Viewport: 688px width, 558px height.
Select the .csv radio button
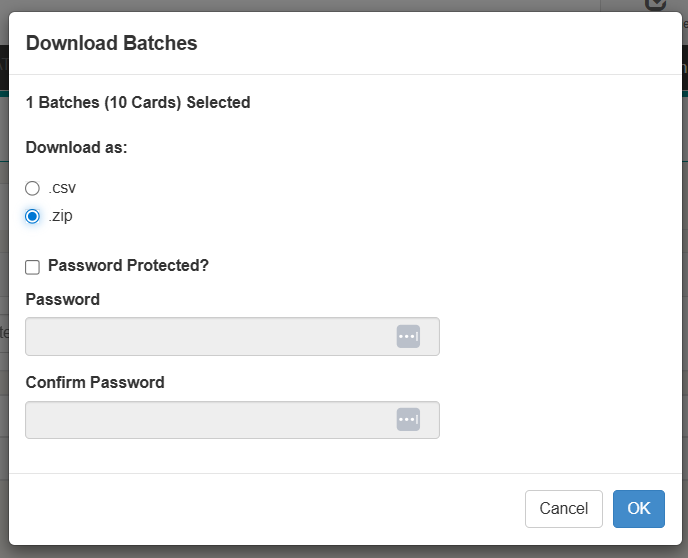(x=33, y=188)
